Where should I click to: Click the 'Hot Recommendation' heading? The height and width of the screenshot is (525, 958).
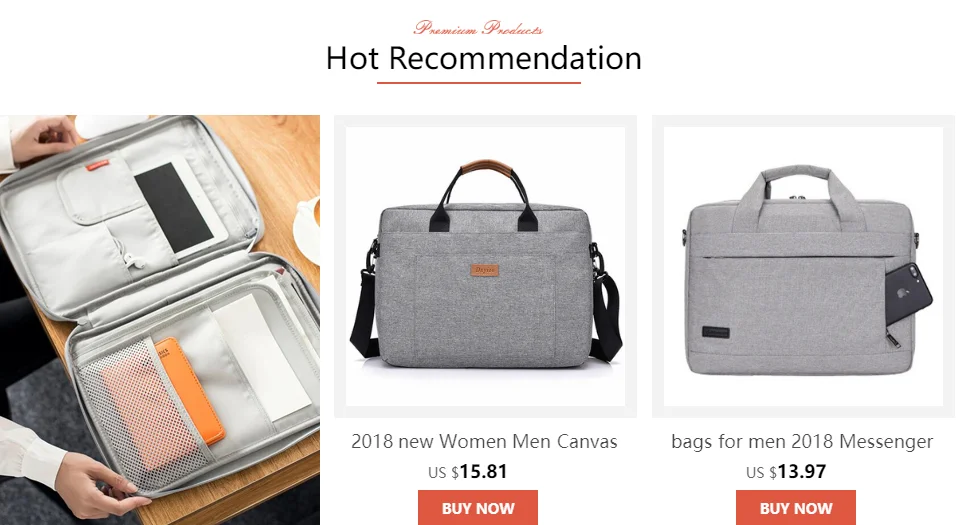tap(484, 59)
